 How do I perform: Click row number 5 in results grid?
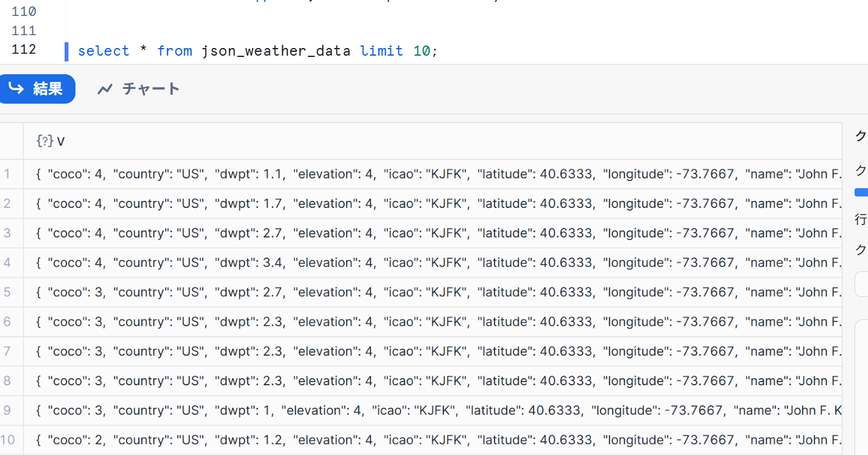coord(7,292)
